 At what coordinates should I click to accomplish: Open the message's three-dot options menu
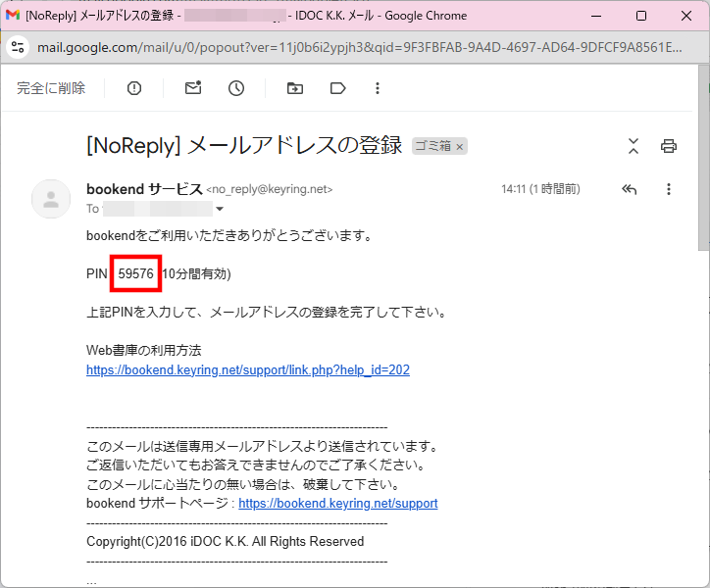tap(669, 189)
